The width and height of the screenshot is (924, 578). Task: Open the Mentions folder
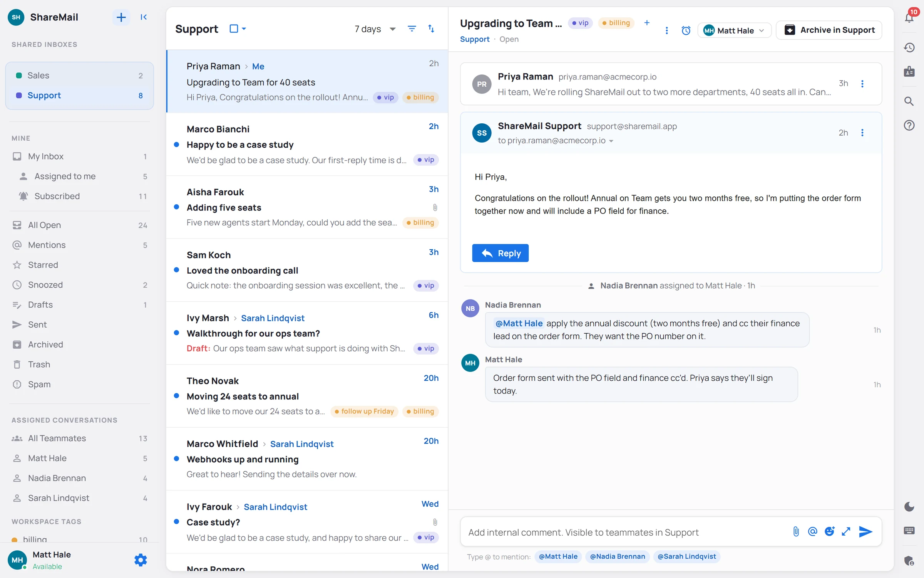80,245
